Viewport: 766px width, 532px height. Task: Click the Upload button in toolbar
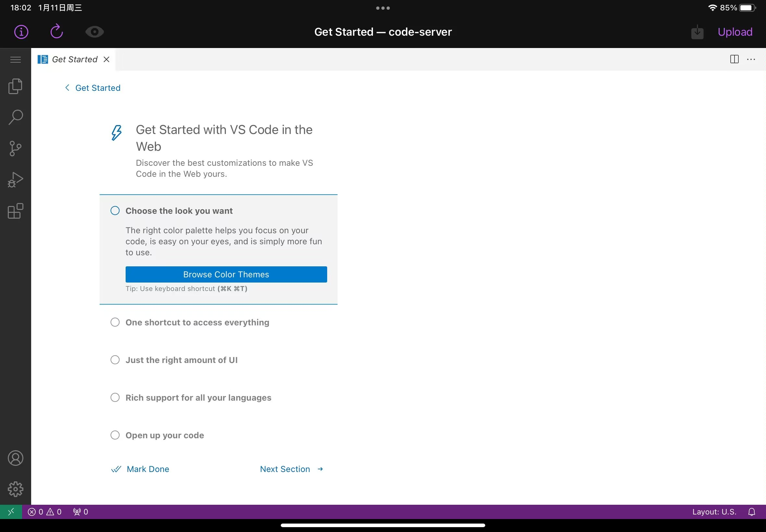735,31
